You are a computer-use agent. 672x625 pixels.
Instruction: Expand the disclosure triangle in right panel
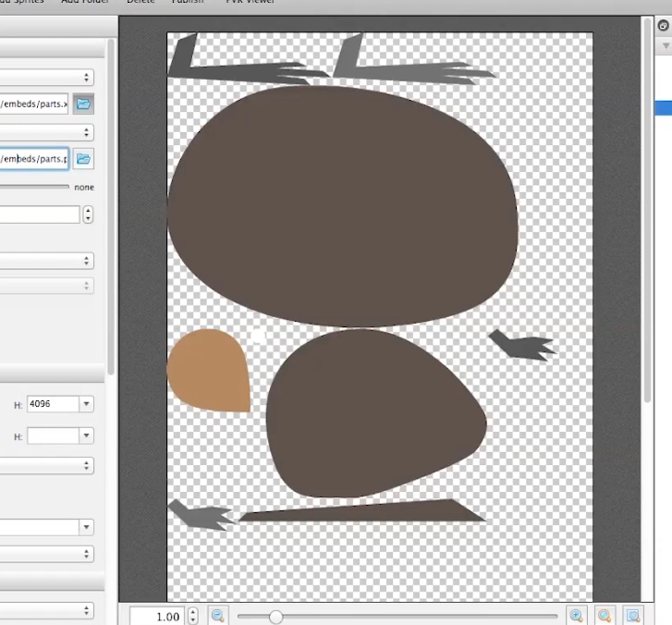click(x=666, y=45)
